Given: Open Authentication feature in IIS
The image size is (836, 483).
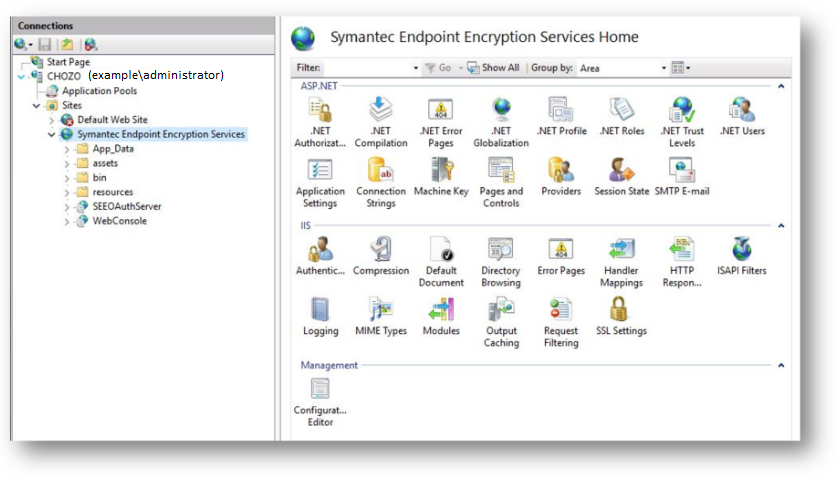Looking at the screenshot, I should (320, 256).
